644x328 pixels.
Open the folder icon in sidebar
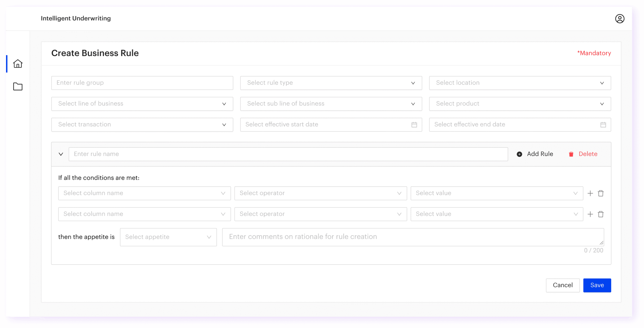(x=18, y=86)
